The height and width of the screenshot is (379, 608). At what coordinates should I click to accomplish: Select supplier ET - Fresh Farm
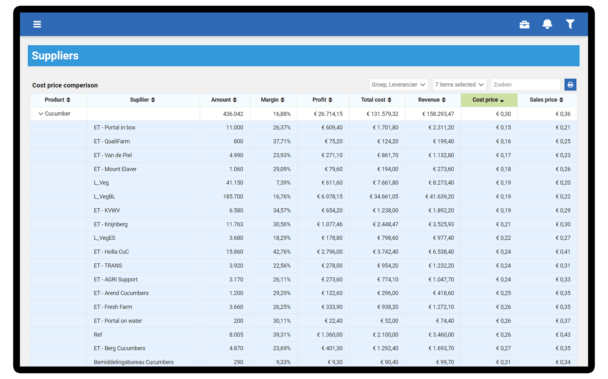113,307
